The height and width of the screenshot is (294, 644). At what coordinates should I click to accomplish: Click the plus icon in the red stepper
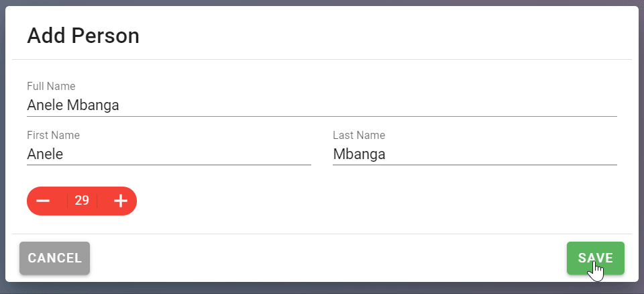tap(121, 201)
